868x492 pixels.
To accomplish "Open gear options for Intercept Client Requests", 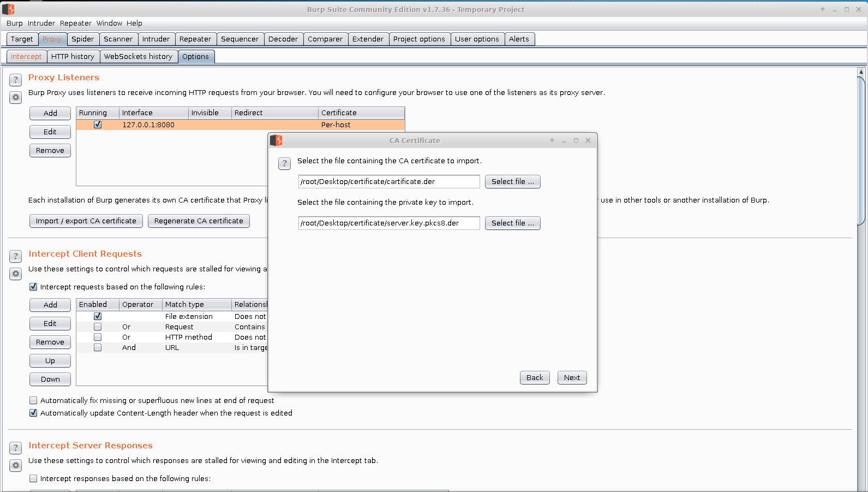I will 16,274.
